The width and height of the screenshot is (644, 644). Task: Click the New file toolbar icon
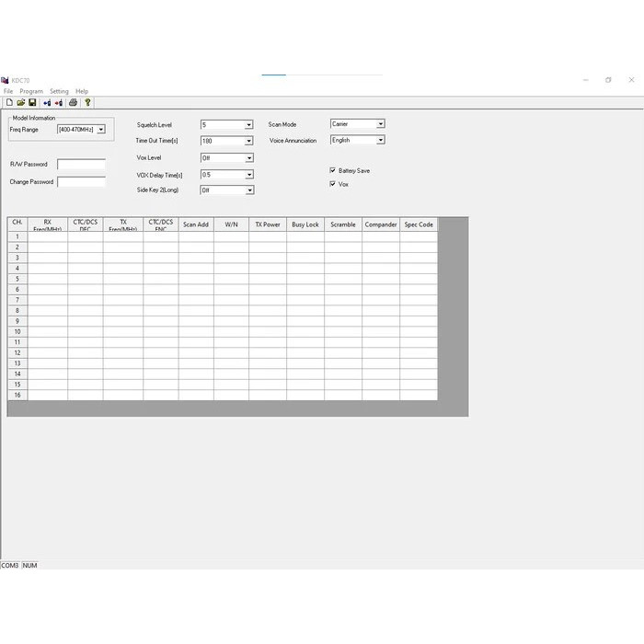click(9, 102)
